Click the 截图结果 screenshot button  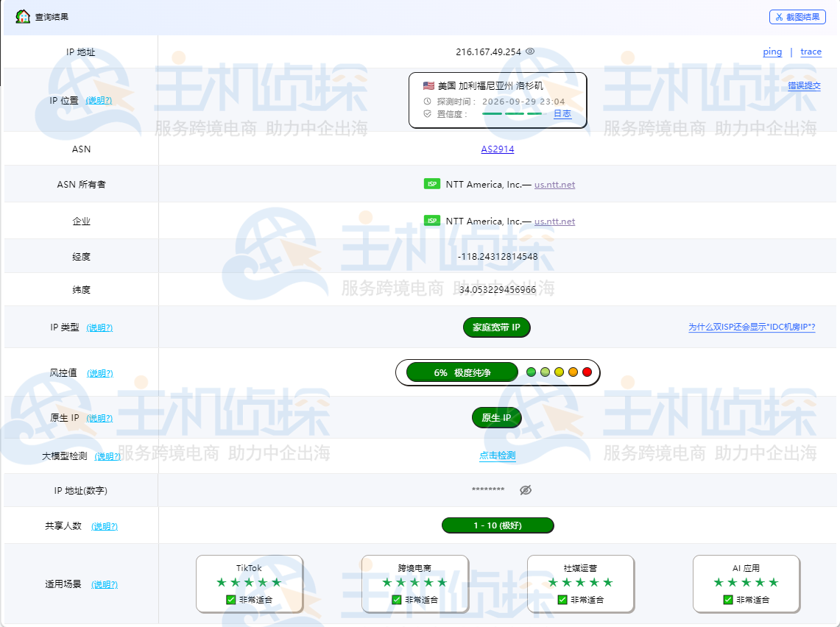tap(797, 17)
